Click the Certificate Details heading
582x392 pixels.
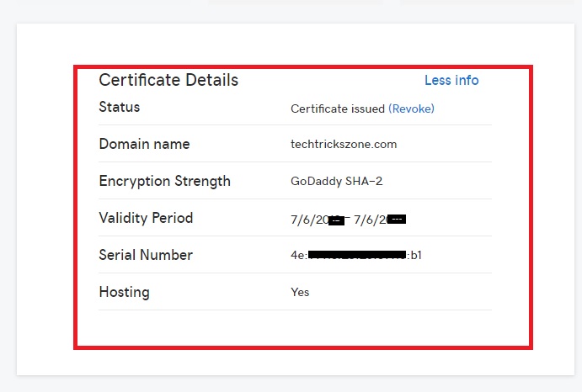tap(168, 81)
